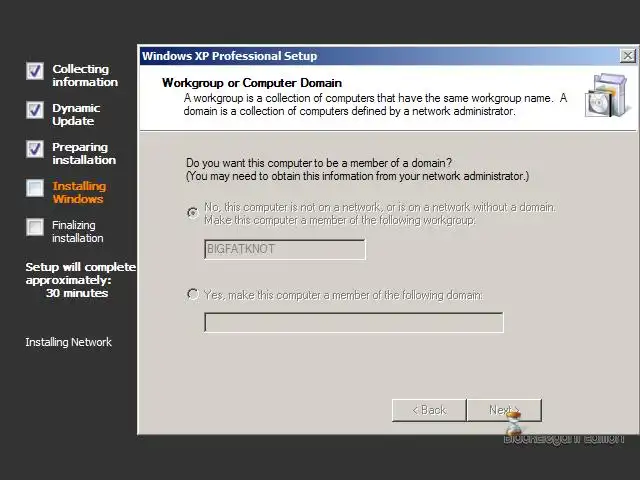Select the 'No, not on a network' workgroup radio button
Image resolution: width=640 pixels, height=480 pixels.
click(193, 213)
